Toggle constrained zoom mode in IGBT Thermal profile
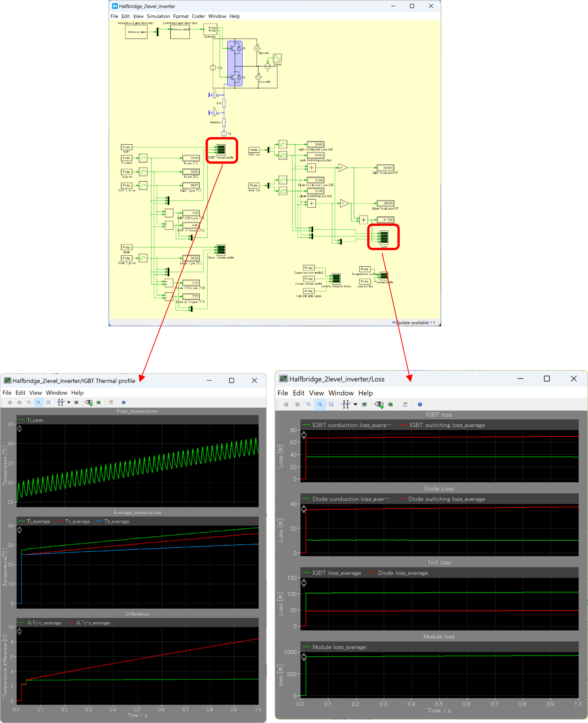This screenshot has width=588, height=723. [x=39, y=402]
